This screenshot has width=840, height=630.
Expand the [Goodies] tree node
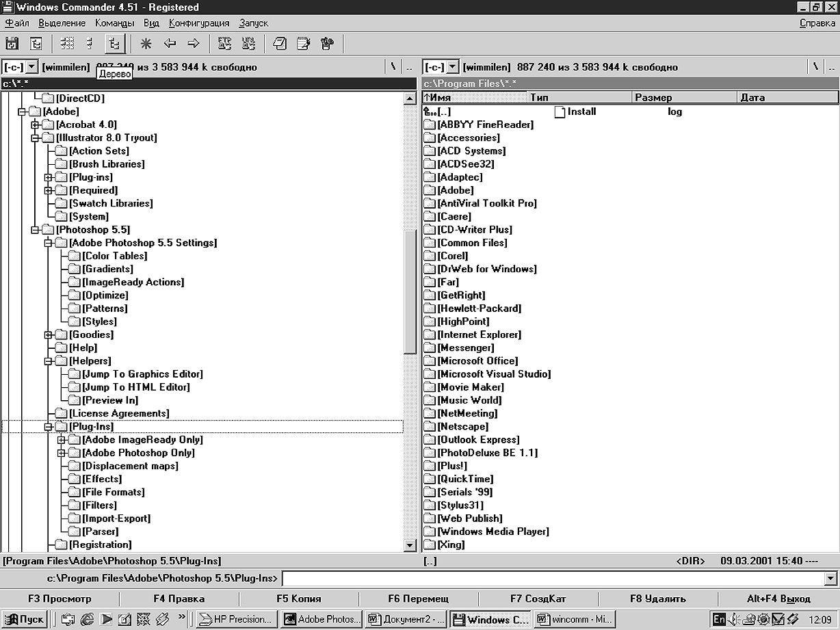pyautogui.click(x=49, y=334)
